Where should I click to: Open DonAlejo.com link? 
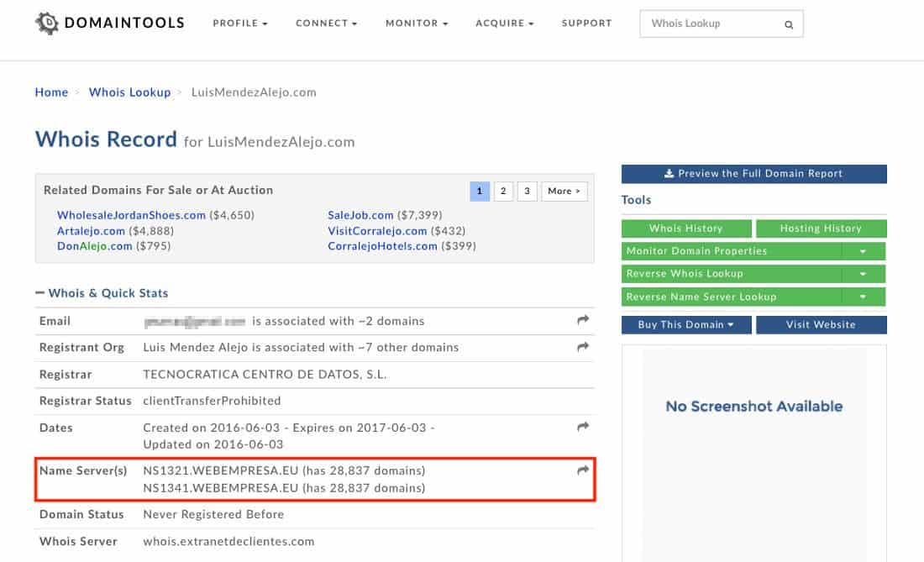(x=94, y=246)
